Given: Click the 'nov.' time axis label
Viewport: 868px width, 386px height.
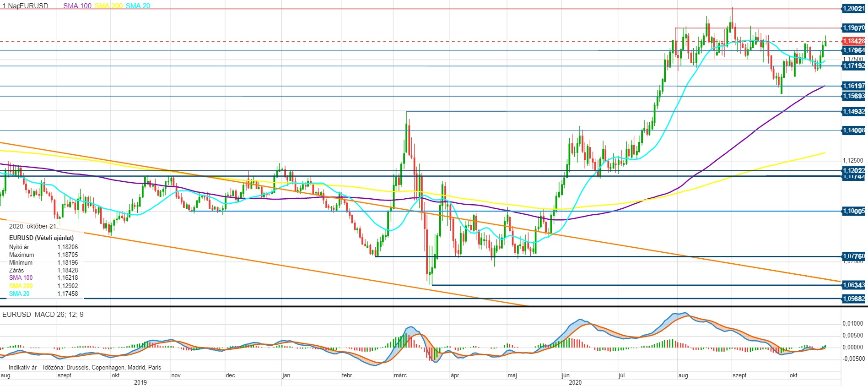Looking at the screenshot, I should coord(177,375).
